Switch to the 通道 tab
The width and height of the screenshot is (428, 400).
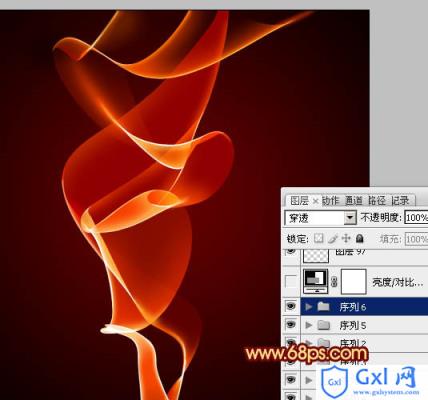pos(354,201)
